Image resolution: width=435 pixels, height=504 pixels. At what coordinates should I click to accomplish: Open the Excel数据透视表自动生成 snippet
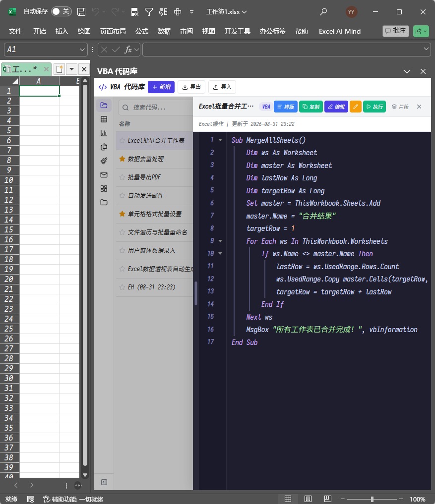click(154, 269)
